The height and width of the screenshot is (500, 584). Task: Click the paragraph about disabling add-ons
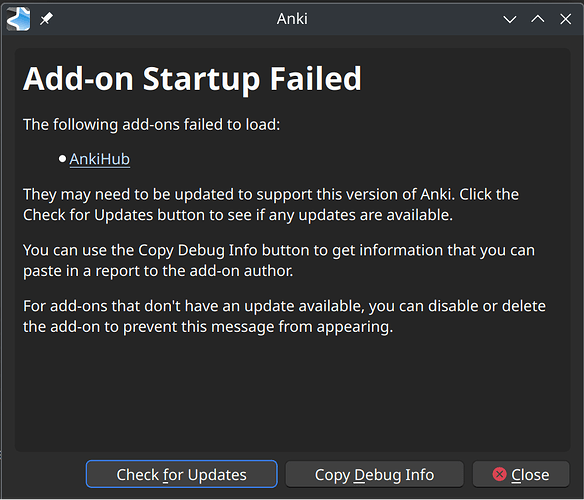[284, 316]
